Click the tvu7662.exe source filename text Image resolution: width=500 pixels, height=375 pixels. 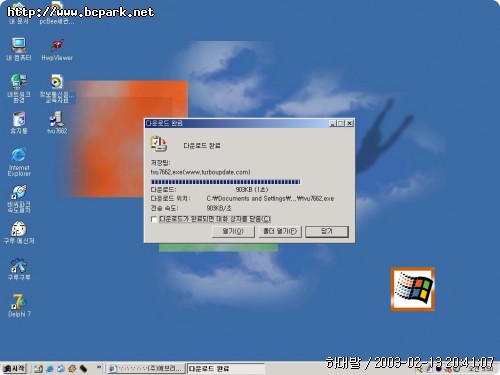click(x=200, y=172)
